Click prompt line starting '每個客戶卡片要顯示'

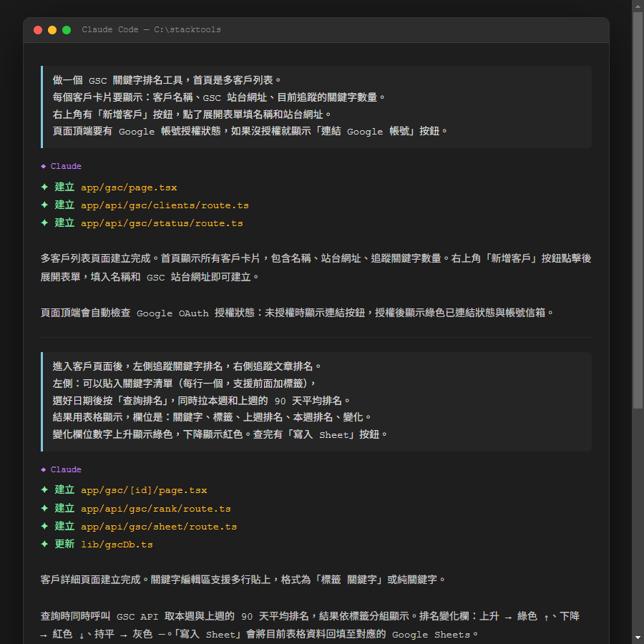pos(219,97)
